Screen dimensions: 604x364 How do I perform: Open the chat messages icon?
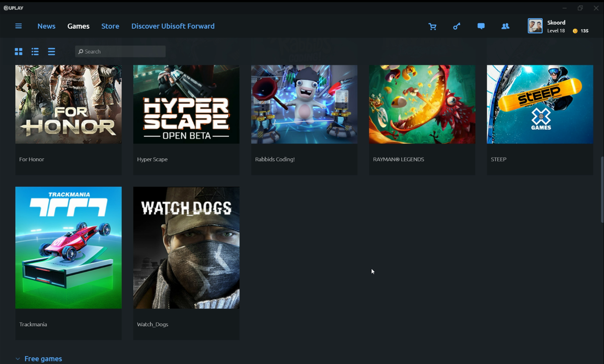[x=481, y=26]
